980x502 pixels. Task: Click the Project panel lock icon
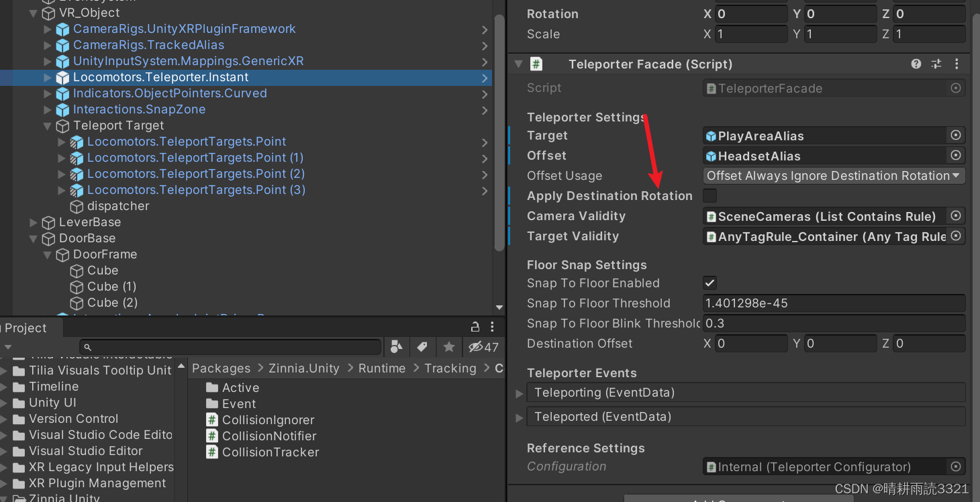[x=475, y=328]
